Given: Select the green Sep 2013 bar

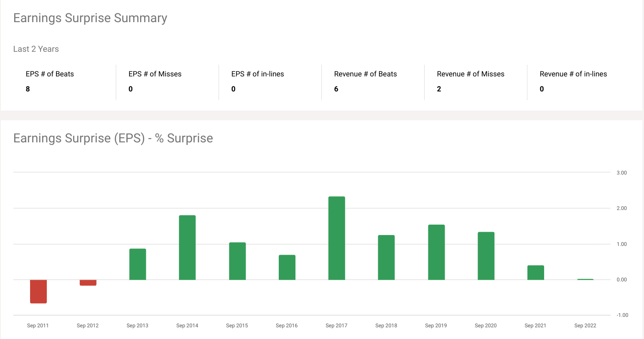Looking at the screenshot, I should pyautogui.click(x=137, y=264).
